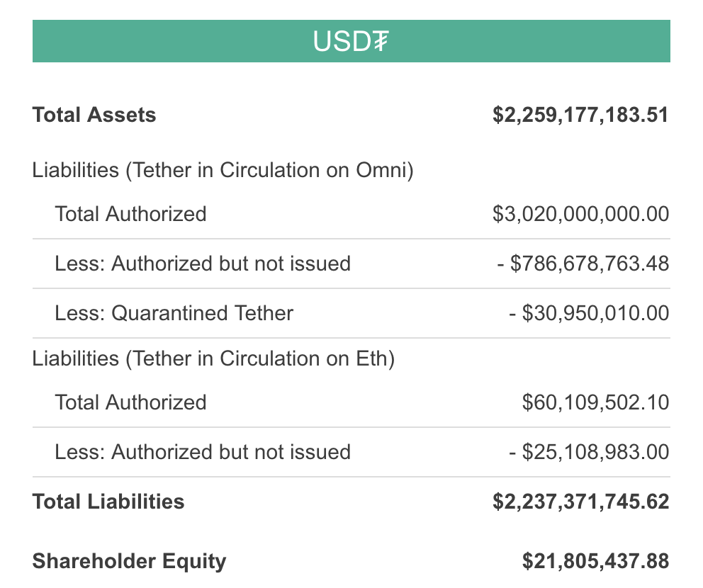The height and width of the screenshot is (588, 703).
Task: Select Liabilities Tether in Circulation on Omni heading
Action: click(x=223, y=170)
